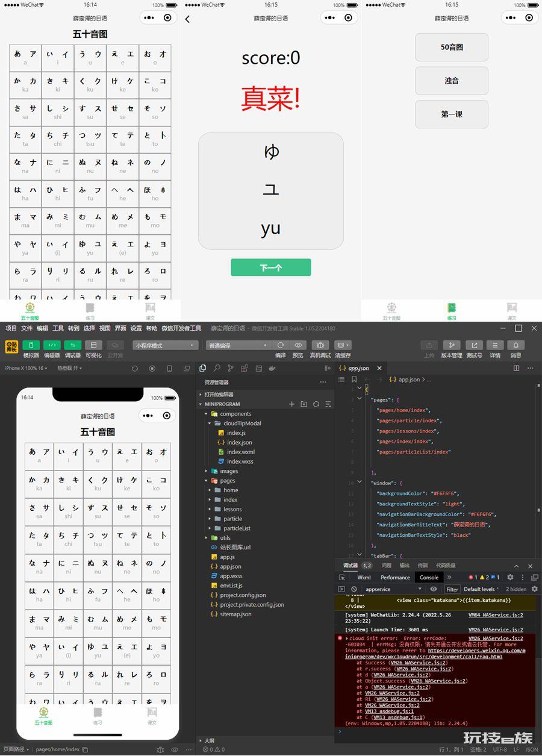Switch to the 问题 problems tab

[387, 566]
